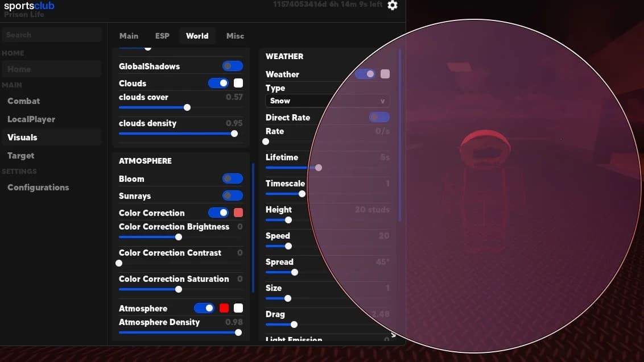Open the Misc tab
The image size is (644, 362).
(235, 36)
